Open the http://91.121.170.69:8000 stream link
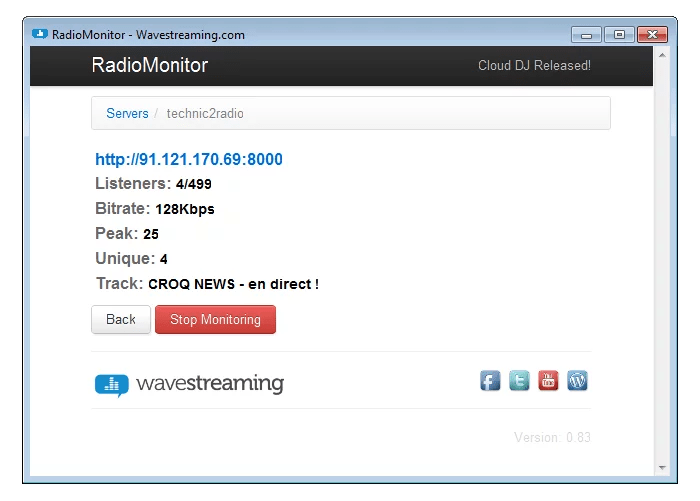 [x=189, y=159]
